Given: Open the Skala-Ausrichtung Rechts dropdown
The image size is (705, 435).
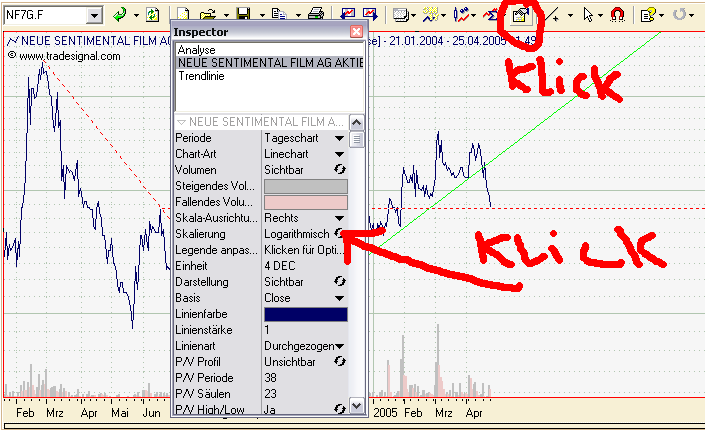Looking at the screenshot, I should (x=339, y=218).
